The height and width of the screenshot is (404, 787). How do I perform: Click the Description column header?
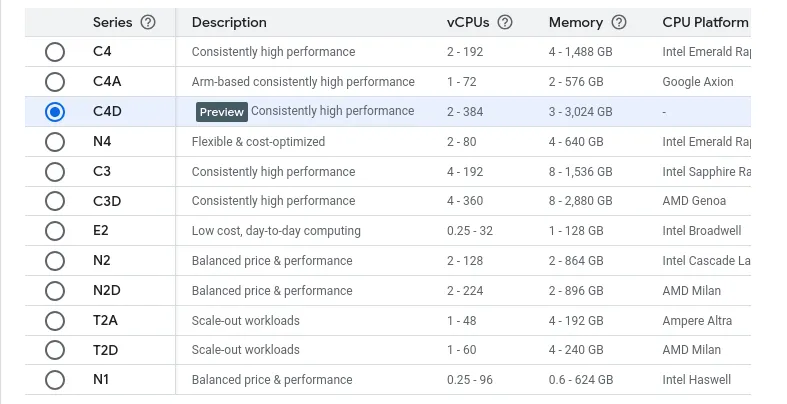(x=229, y=22)
